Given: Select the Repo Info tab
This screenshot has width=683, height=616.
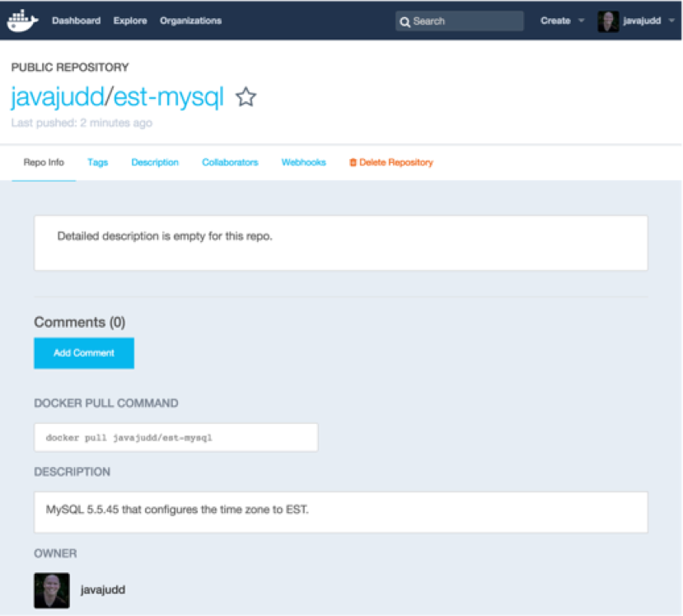Looking at the screenshot, I should pos(44,162).
